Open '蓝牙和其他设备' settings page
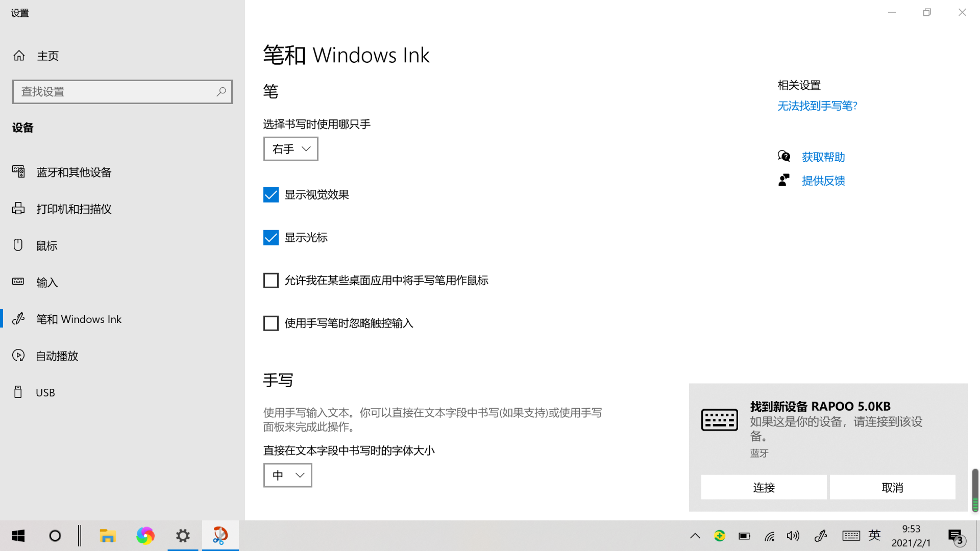 (x=122, y=172)
